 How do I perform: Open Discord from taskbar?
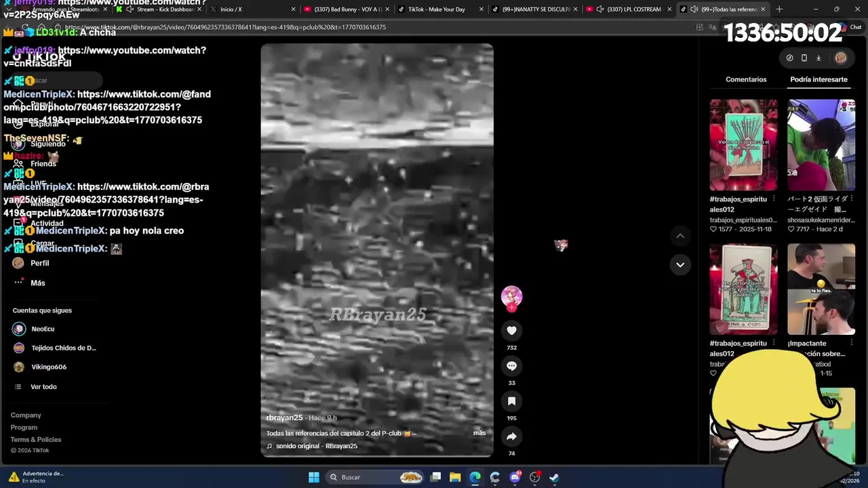pyautogui.click(x=515, y=477)
